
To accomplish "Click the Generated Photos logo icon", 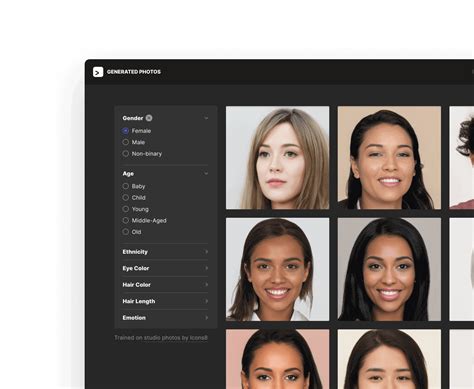I will point(98,72).
